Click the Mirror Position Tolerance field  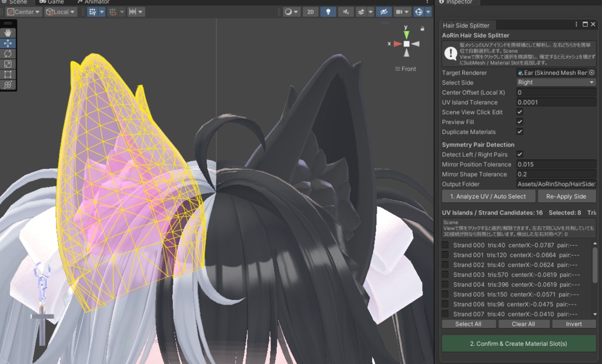pyautogui.click(x=556, y=164)
